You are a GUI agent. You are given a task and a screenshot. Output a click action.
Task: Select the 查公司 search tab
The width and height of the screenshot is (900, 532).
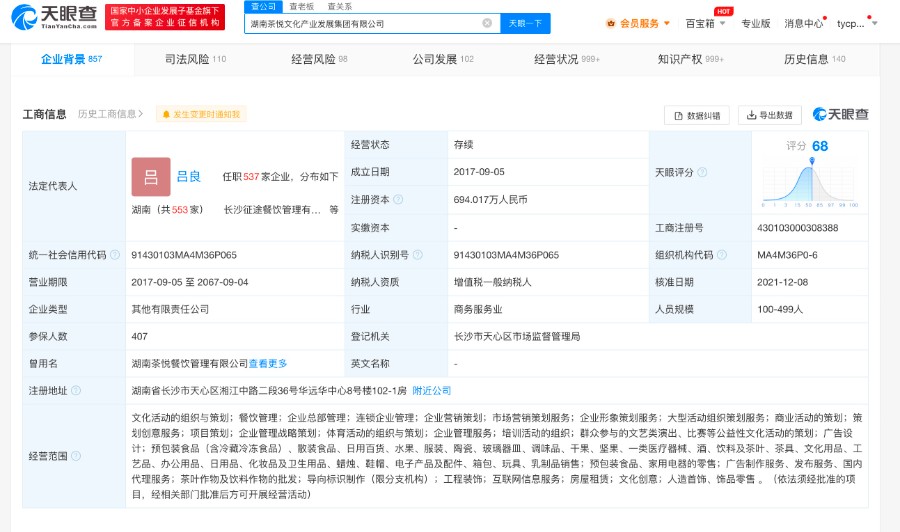pos(263,6)
